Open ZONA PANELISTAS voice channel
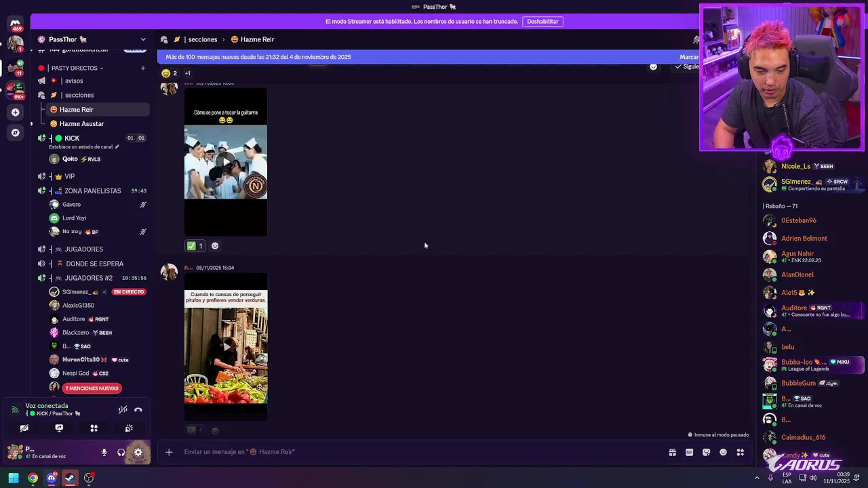The width and height of the screenshot is (868, 488). pos(93,190)
